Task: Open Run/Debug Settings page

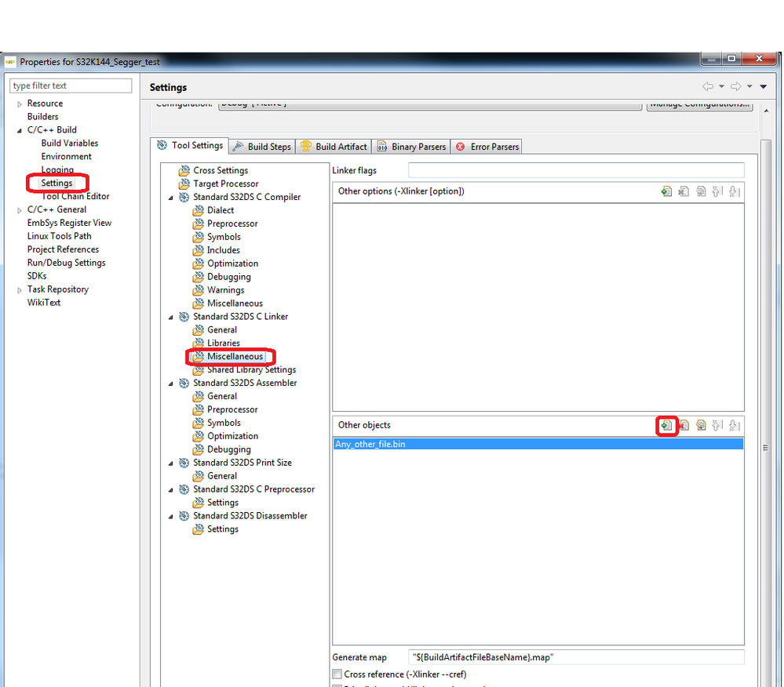Action: (x=66, y=263)
